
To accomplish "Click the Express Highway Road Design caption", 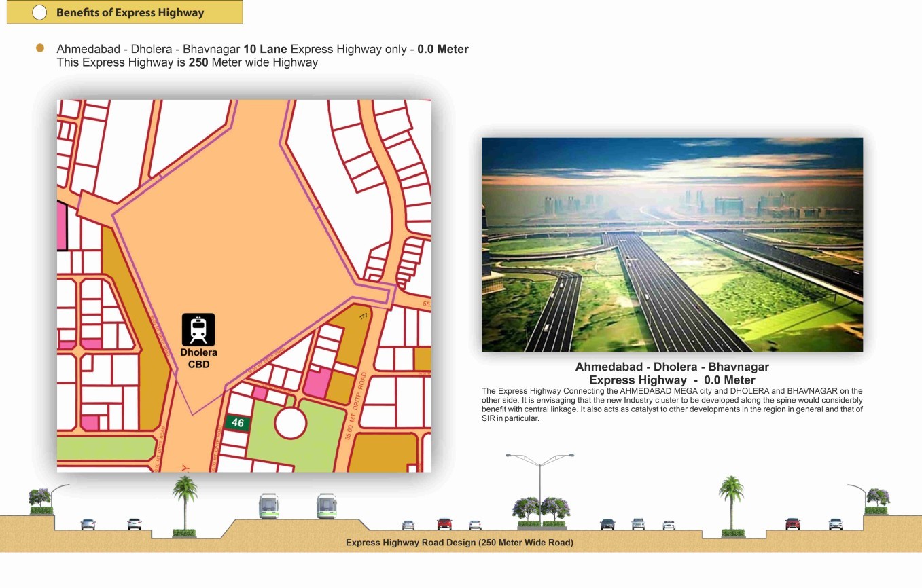I will [x=459, y=543].
